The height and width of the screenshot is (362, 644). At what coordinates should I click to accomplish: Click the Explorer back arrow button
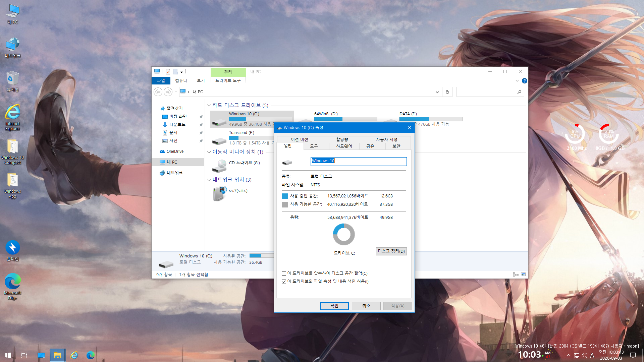[158, 92]
